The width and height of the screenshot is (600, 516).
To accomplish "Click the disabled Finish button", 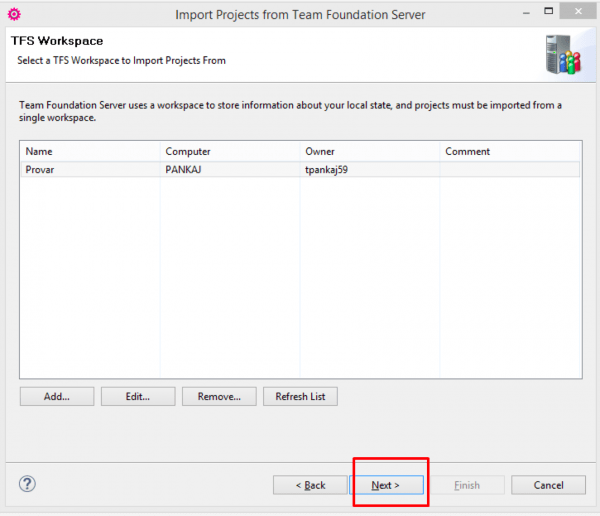I will [467, 485].
